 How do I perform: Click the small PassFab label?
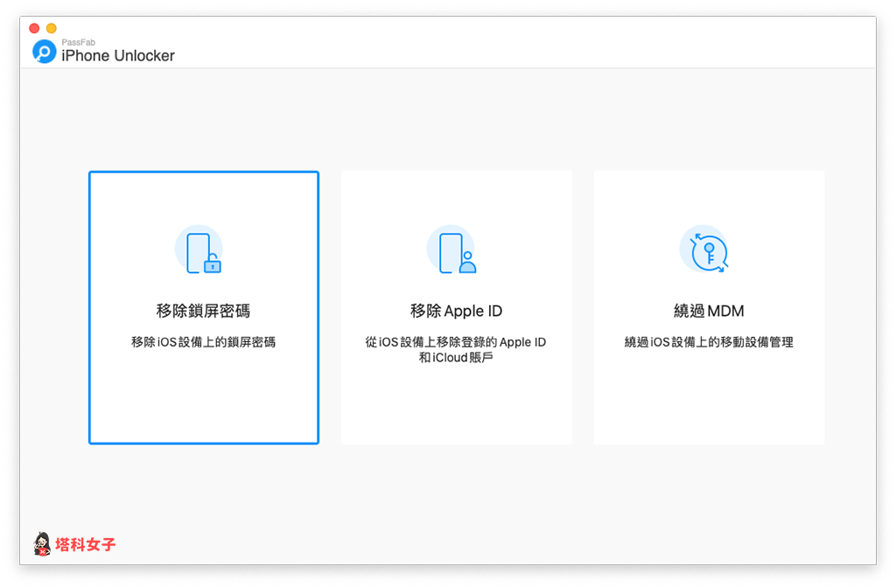click(x=78, y=42)
